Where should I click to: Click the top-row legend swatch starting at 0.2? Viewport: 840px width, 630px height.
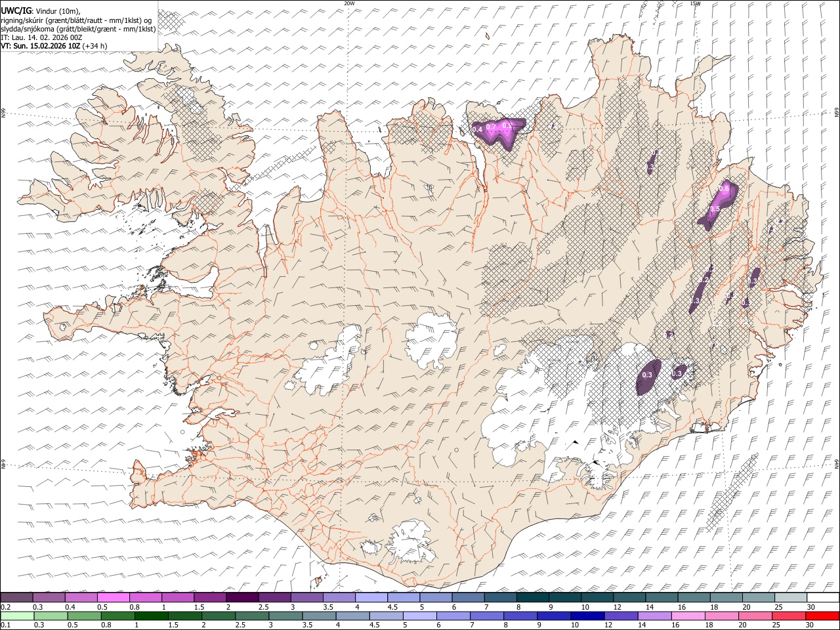pos(17,597)
